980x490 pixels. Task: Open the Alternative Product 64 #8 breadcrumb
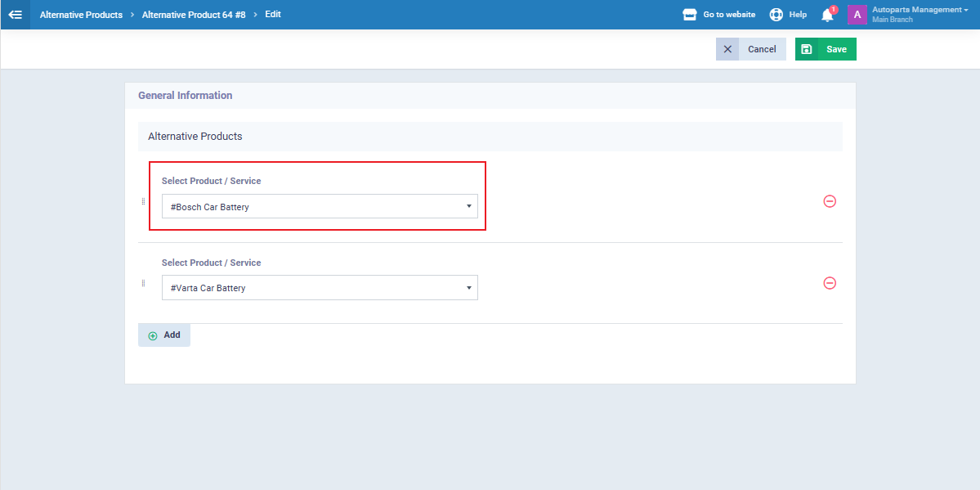[x=194, y=15]
